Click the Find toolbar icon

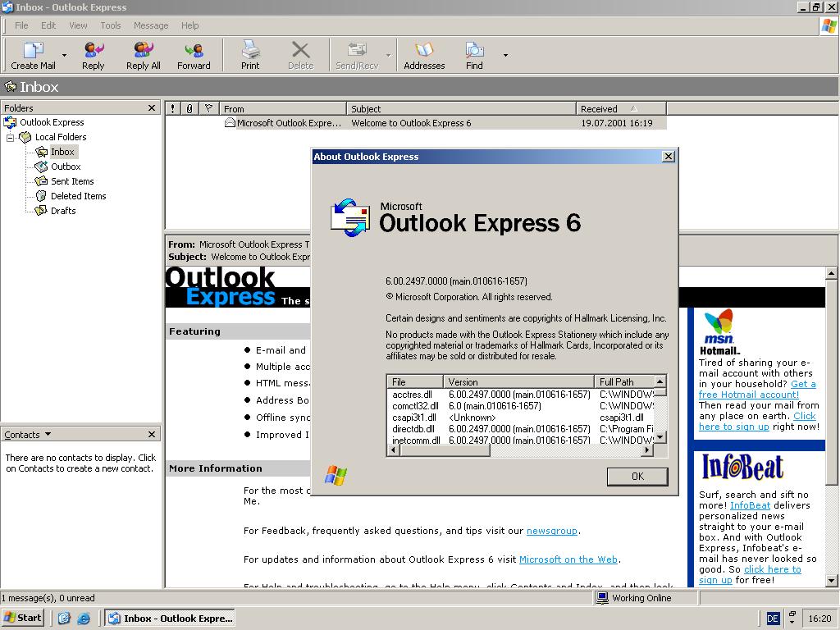pos(474,50)
